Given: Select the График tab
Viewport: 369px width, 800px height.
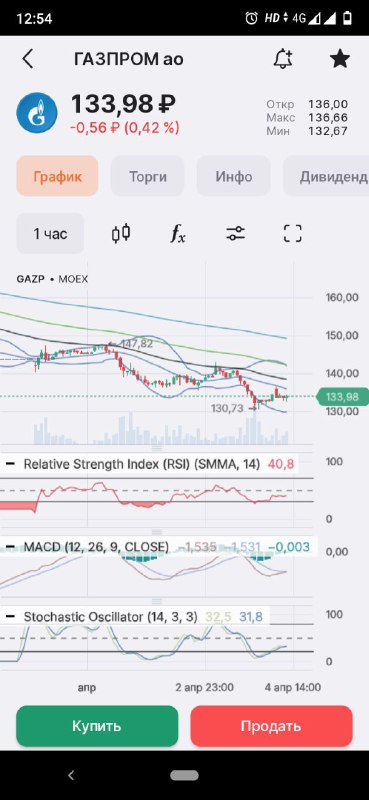Looking at the screenshot, I should [57, 177].
